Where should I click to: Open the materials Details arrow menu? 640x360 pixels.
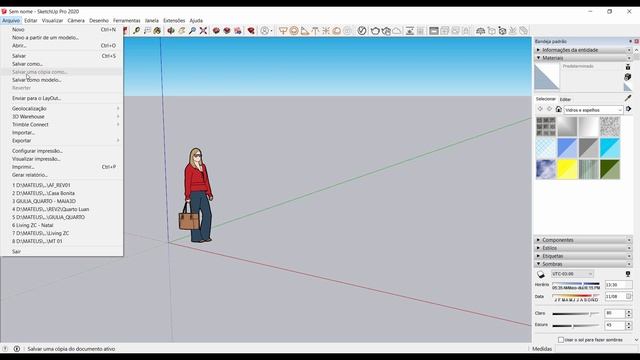click(x=629, y=109)
